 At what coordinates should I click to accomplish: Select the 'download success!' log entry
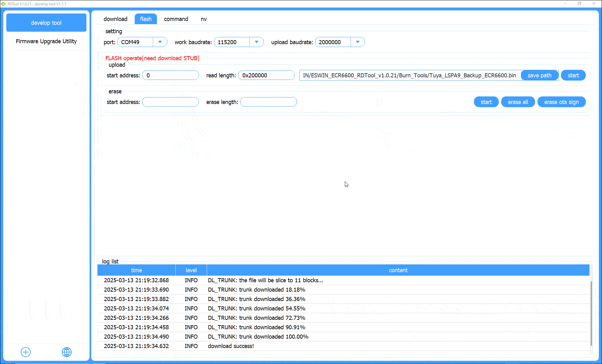pyautogui.click(x=343, y=346)
